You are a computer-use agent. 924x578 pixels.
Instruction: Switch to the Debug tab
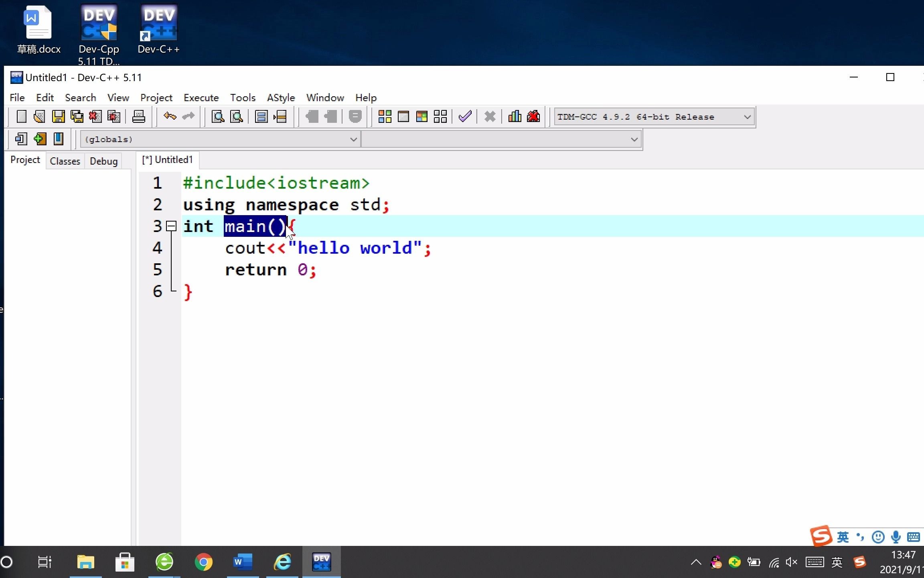103,161
